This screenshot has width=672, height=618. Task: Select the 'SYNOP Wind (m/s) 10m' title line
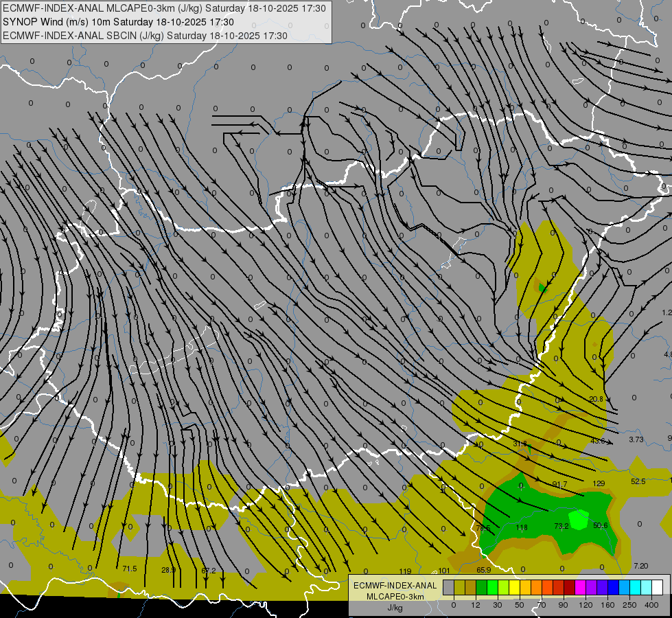coord(118,22)
